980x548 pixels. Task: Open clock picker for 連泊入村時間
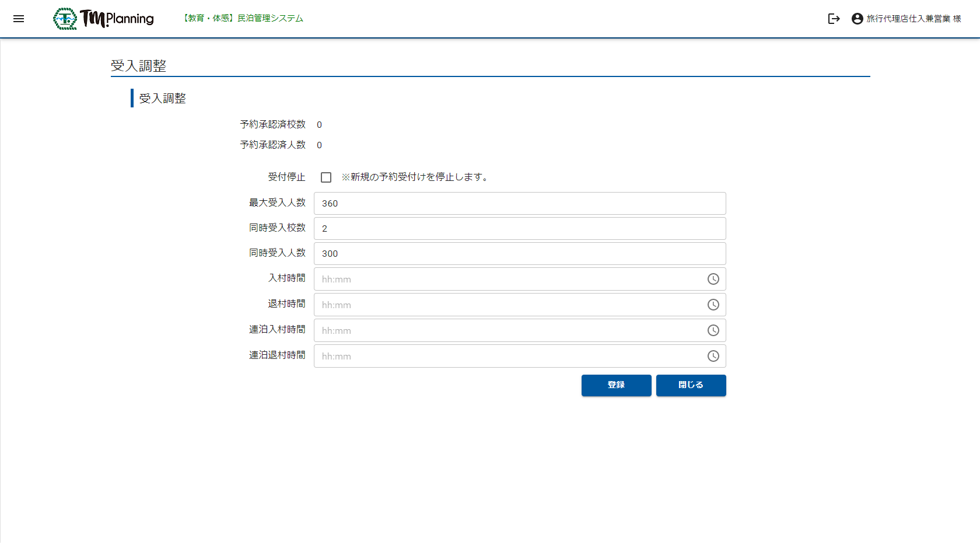[713, 330]
